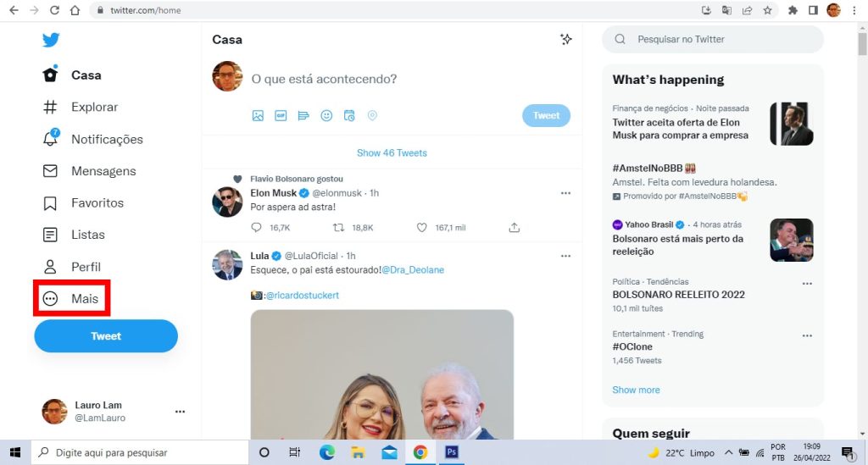
Task: Click Elon Musk's name in the tweet
Action: [274, 193]
